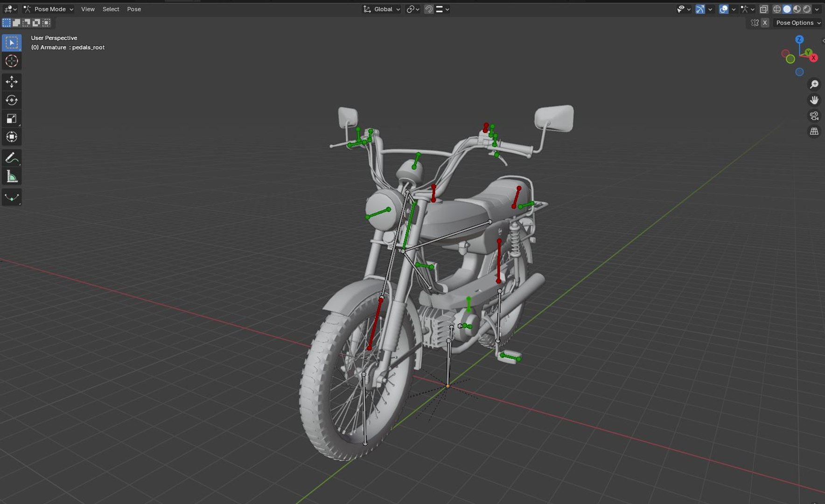The width and height of the screenshot is (825, 504).
Task: Open the pivot point dropdown
Action: (x=412, y=9)
